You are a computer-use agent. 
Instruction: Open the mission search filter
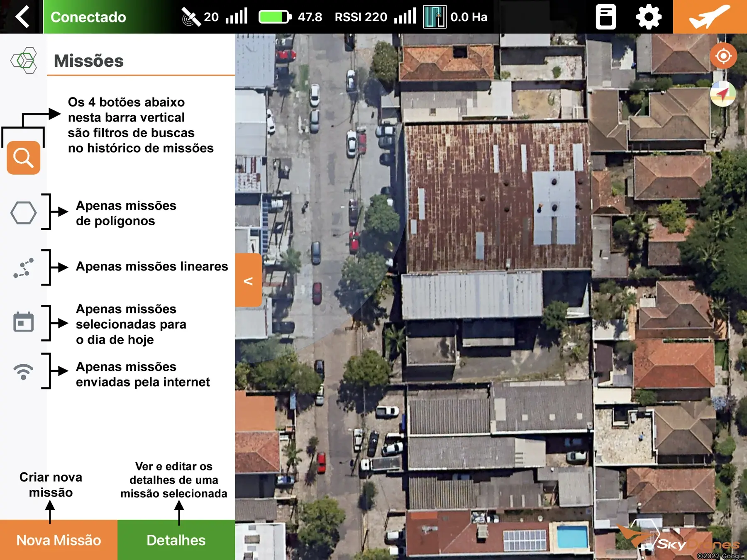[x=23, y=158]
